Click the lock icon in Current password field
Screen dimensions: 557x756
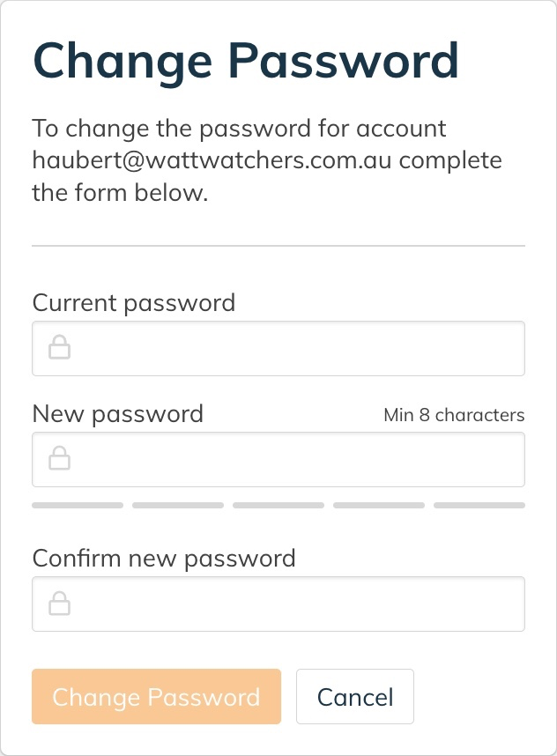tap(59, 347)
